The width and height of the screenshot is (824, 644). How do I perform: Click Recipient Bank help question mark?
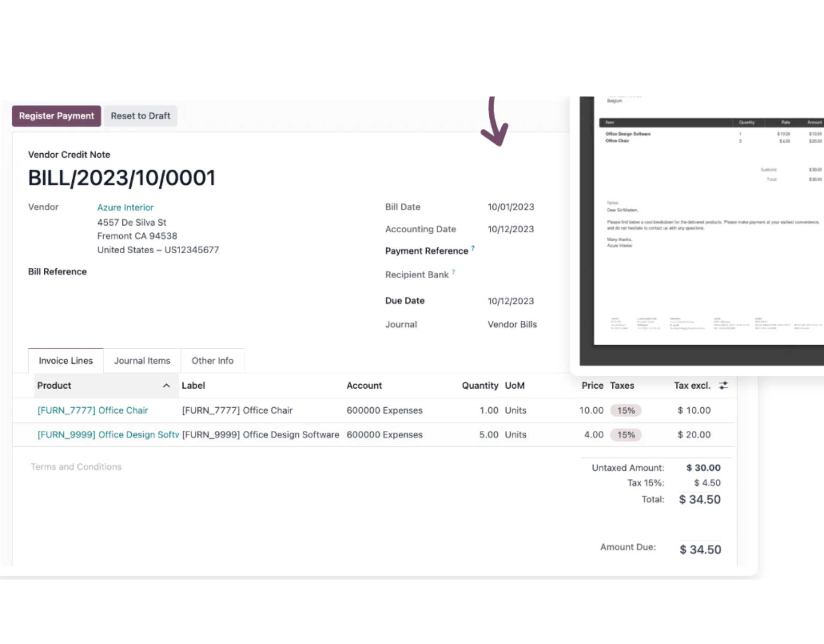point(454,272)
